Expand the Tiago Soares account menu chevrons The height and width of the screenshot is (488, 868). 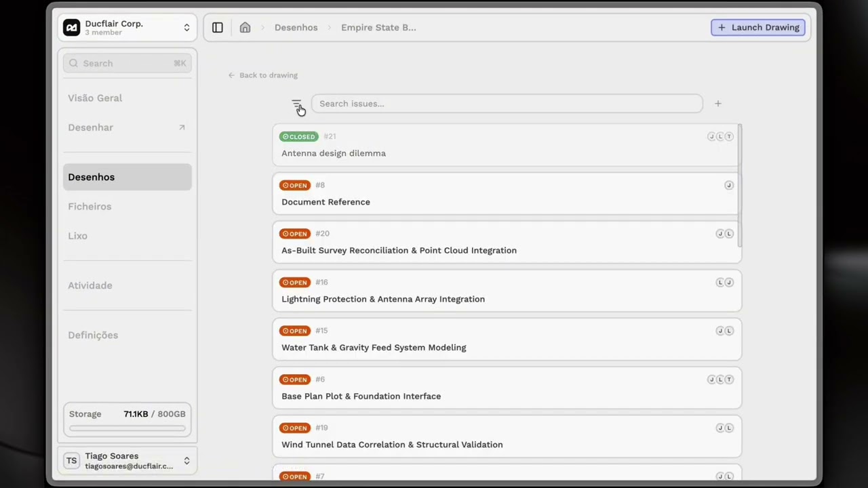[x=186, y=461]
